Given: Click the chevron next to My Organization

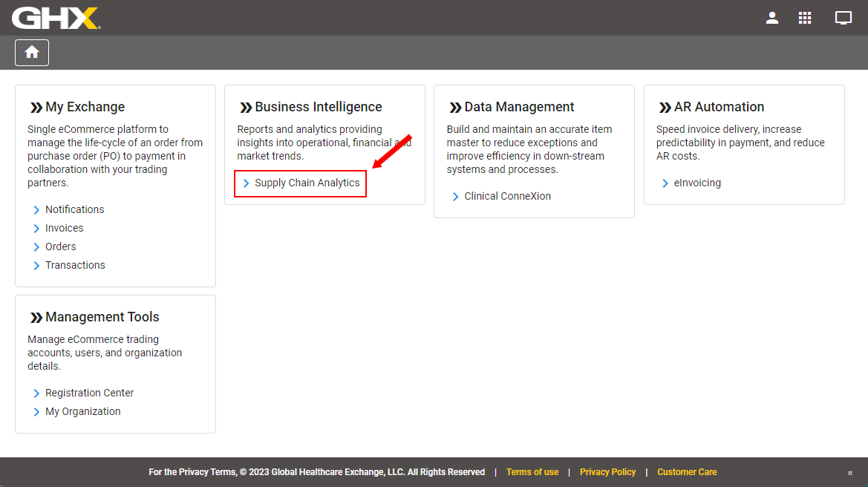Looking at the screenshot, I should click(36, 412).
